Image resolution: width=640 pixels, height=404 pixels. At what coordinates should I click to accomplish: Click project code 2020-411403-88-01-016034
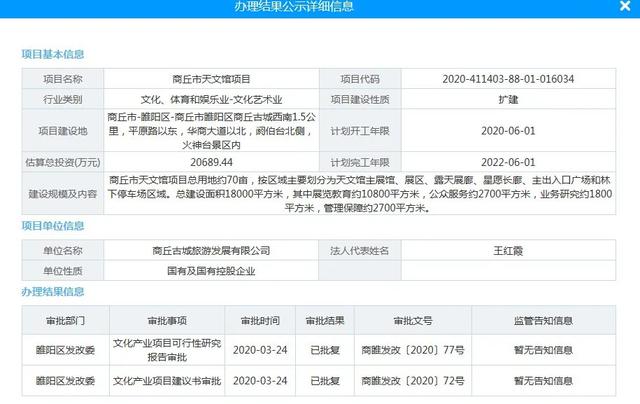click(x=508, y=79)
